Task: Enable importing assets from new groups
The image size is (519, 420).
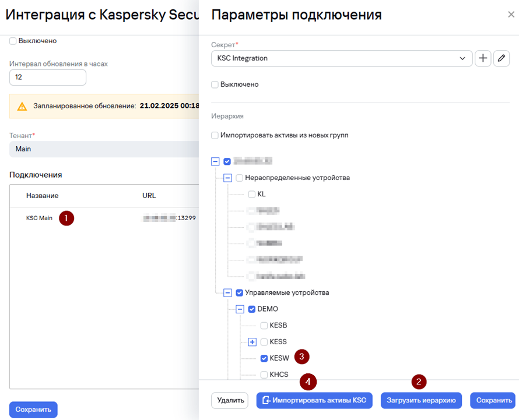Action: 215,135
